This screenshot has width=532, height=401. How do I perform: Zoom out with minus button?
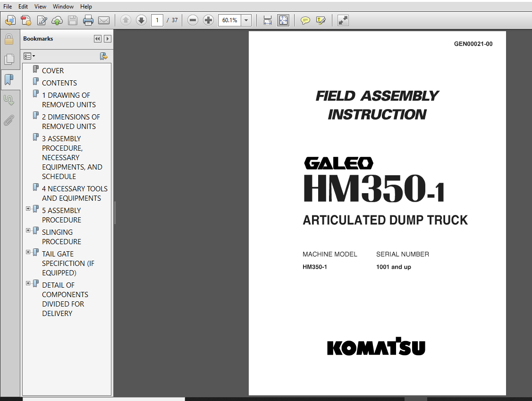click(x=193, y=20)
